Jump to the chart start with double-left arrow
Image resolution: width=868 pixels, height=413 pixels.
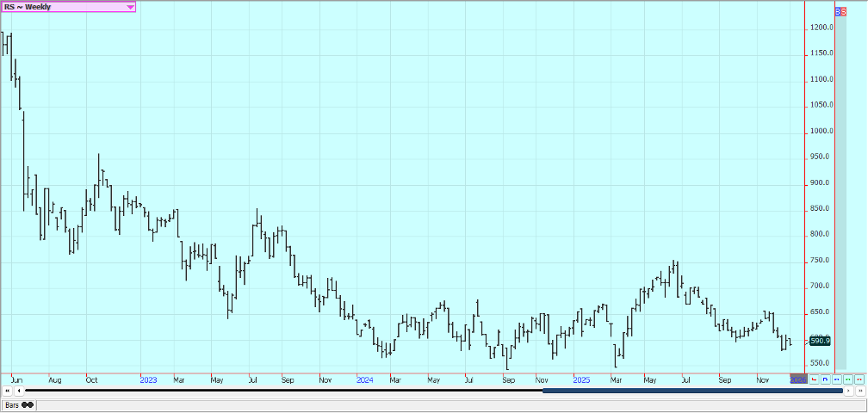point(7,391)
